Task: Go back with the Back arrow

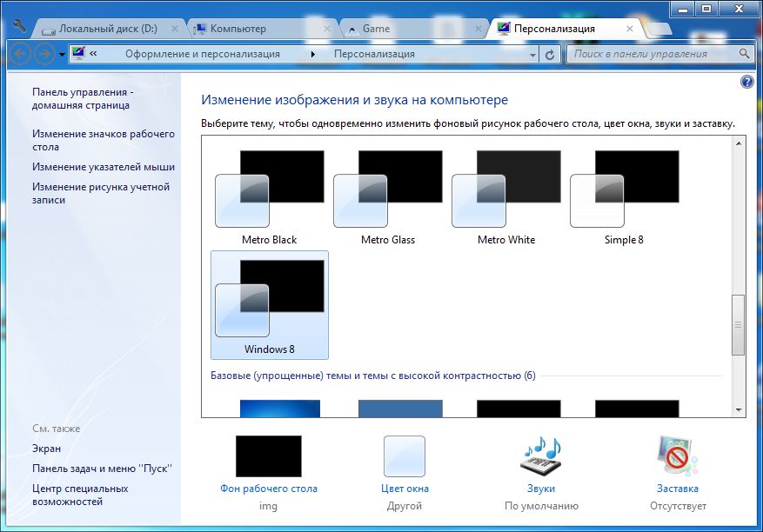Action: pos(20,54)
